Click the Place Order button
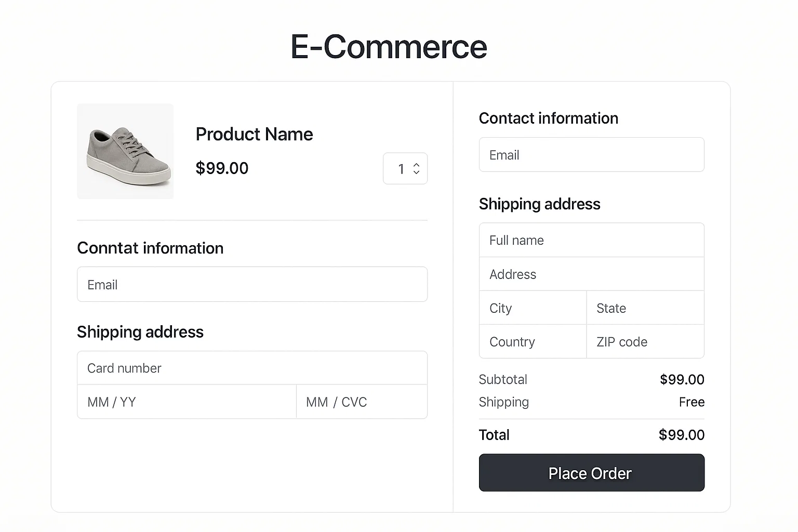 pos(591,473)
